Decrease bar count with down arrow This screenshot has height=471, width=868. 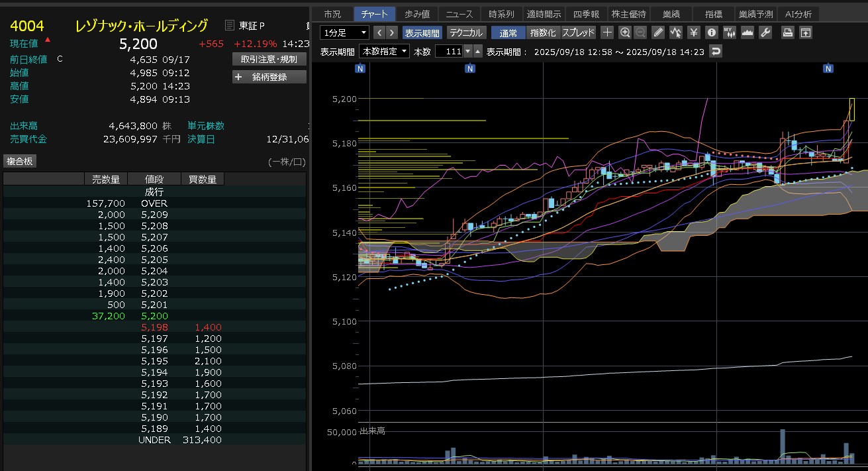tap(468, 51)
